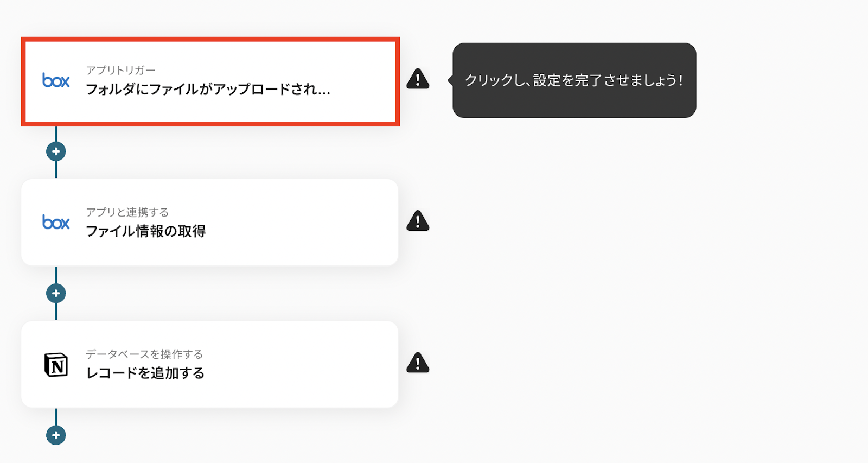Image resolution: width=868 pixels, height=463 pixels.
Task: Click empty space inside the ファイル情報の取得 card's right side
Action: coord(325,223)
